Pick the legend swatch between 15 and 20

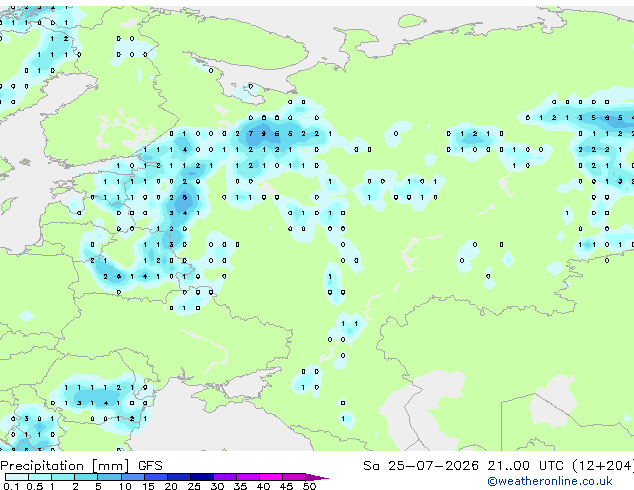point(156,477)
